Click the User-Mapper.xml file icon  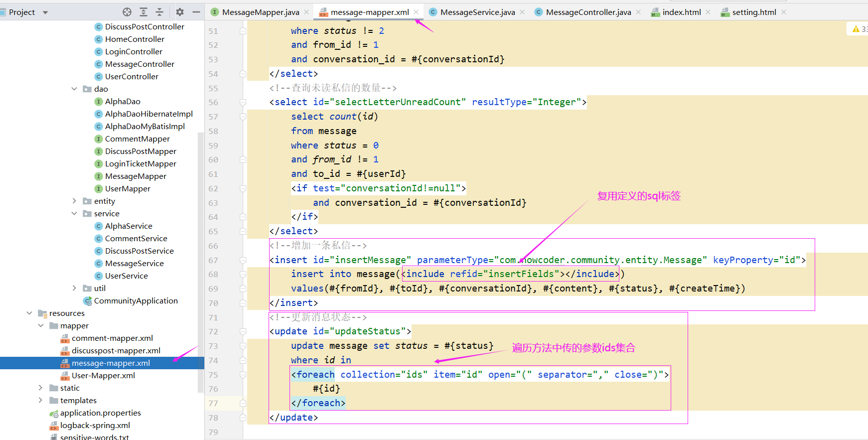click(x=65, y=376)
